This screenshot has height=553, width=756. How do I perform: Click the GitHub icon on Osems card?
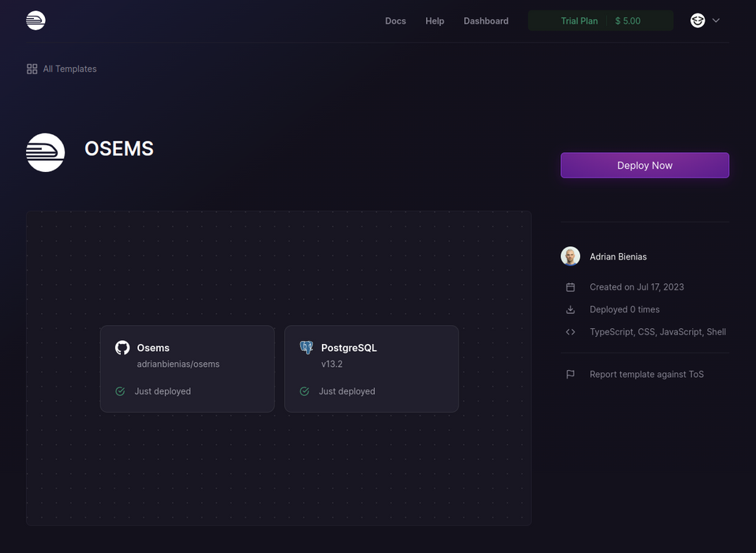[122, 348]
